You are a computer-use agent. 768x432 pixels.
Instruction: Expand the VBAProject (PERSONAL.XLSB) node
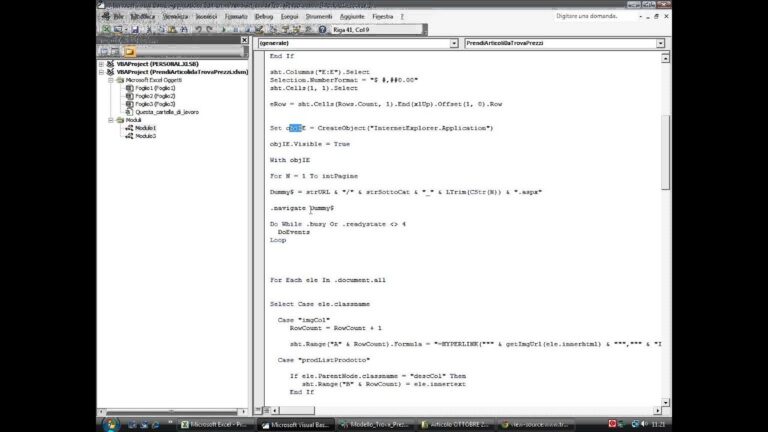[x=102, y=64]
